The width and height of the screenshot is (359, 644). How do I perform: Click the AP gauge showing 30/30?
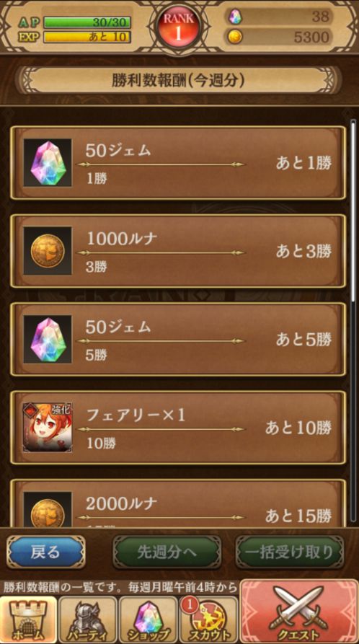pos(87,22)
